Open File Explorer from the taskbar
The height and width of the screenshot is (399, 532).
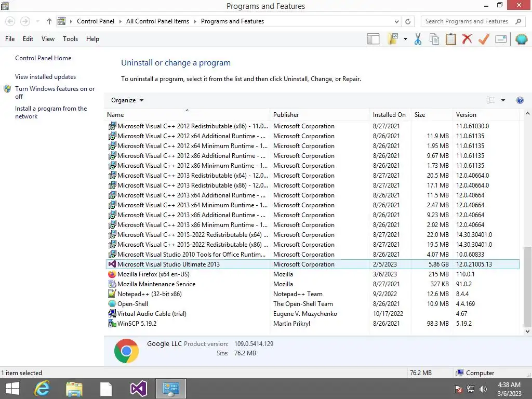(x=74, y=389)
